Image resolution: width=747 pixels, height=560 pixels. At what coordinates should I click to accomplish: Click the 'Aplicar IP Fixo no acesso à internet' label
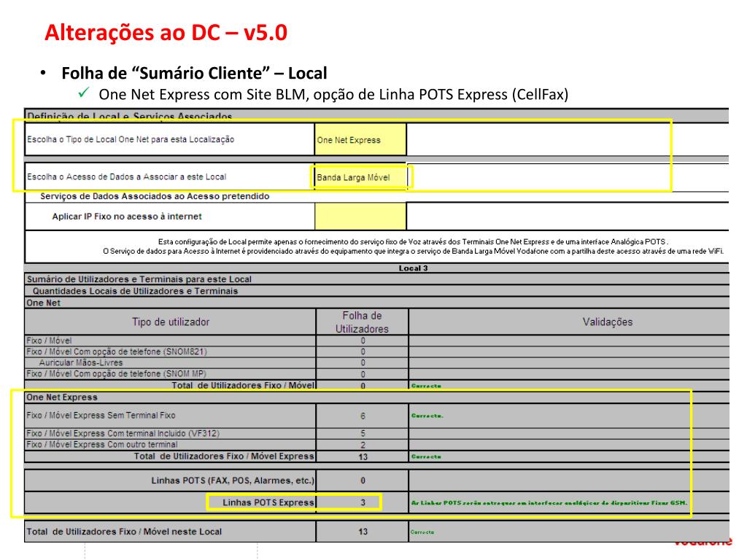pos(127,216)
